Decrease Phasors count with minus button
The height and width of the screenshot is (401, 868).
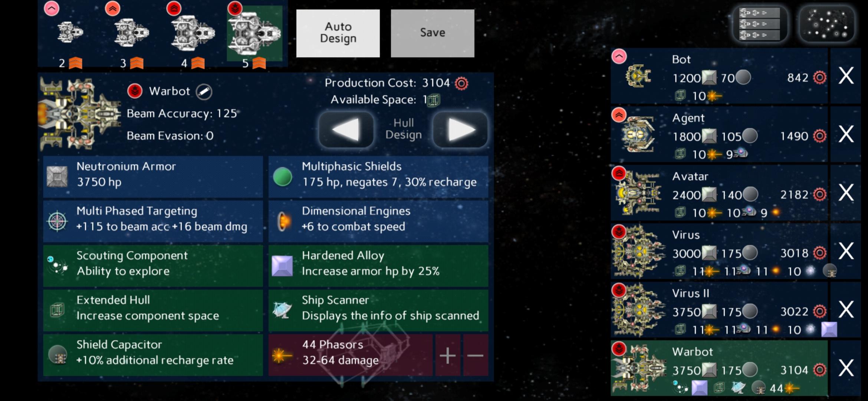tap(476, 355)
